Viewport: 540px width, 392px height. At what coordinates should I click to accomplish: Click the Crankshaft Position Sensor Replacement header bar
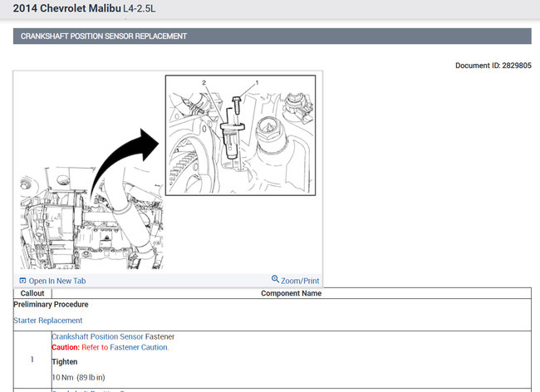272,37
